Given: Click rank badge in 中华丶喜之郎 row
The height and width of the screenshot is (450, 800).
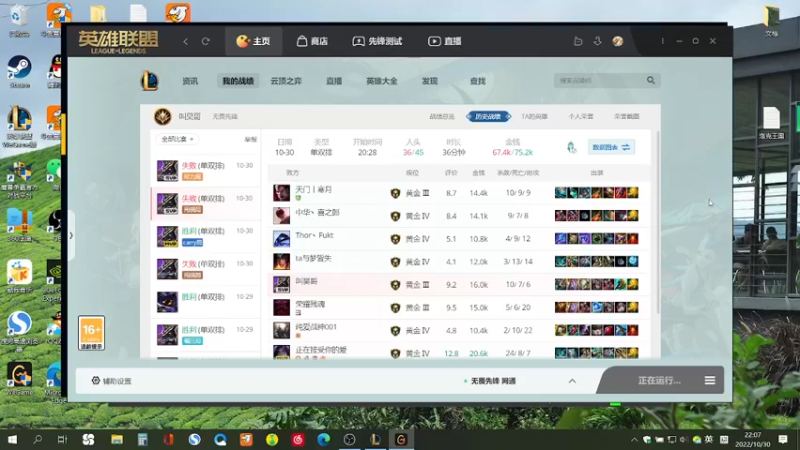Looking at the screenshot, I should (395, 216).
